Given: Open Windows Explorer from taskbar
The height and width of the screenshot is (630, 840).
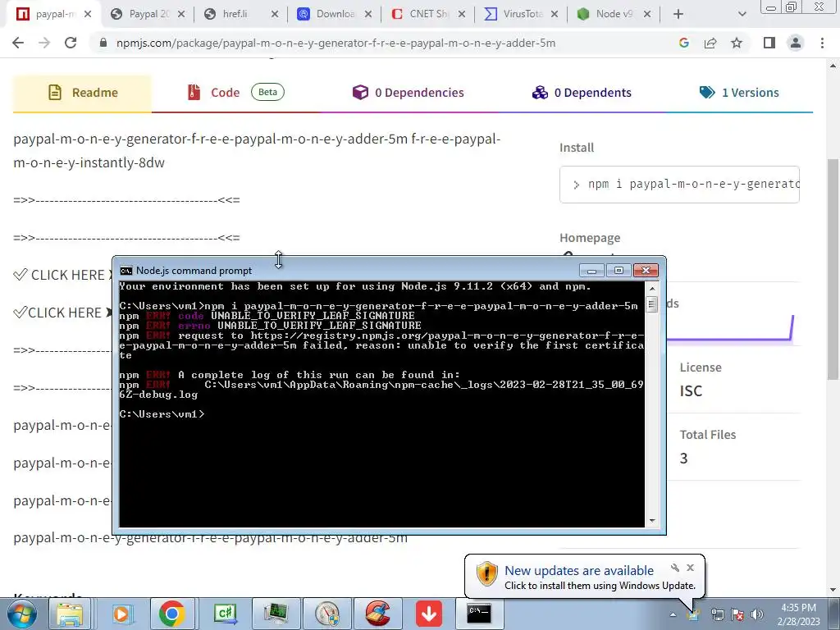Looking at the screenshot, I should click(x=70, y=614).
